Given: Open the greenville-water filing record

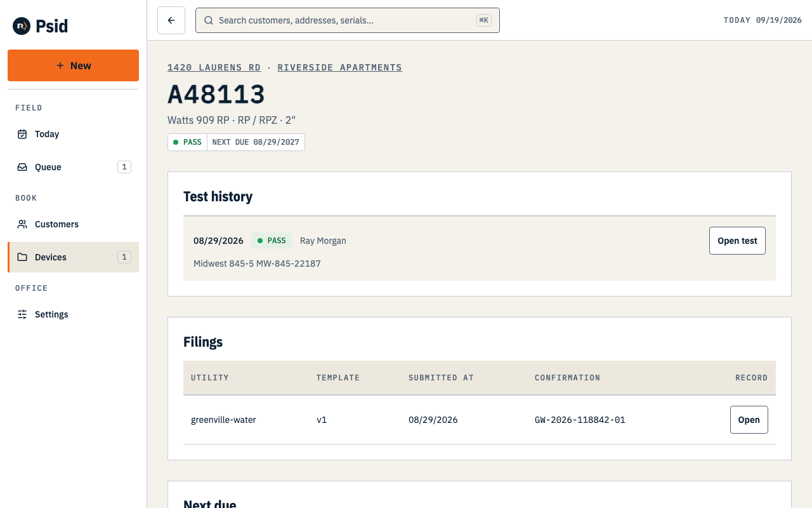Looking at the screenshot, I should pyautogui.click(x=749, y=420).
